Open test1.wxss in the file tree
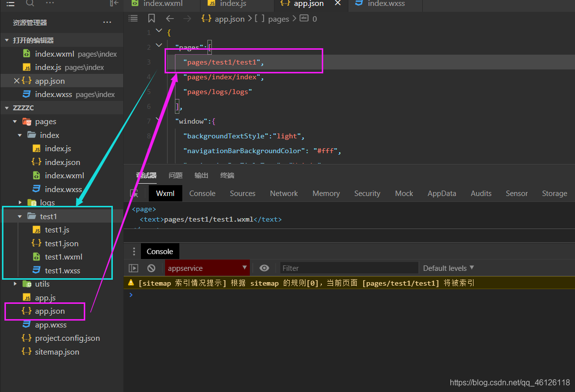This screenshot has height=392, width=575. point(63,270)
